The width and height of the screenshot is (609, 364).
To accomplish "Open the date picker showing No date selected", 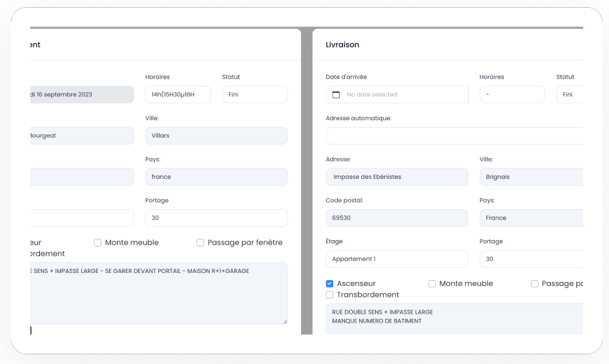I will pyautogui.click(x=397, y=95).
